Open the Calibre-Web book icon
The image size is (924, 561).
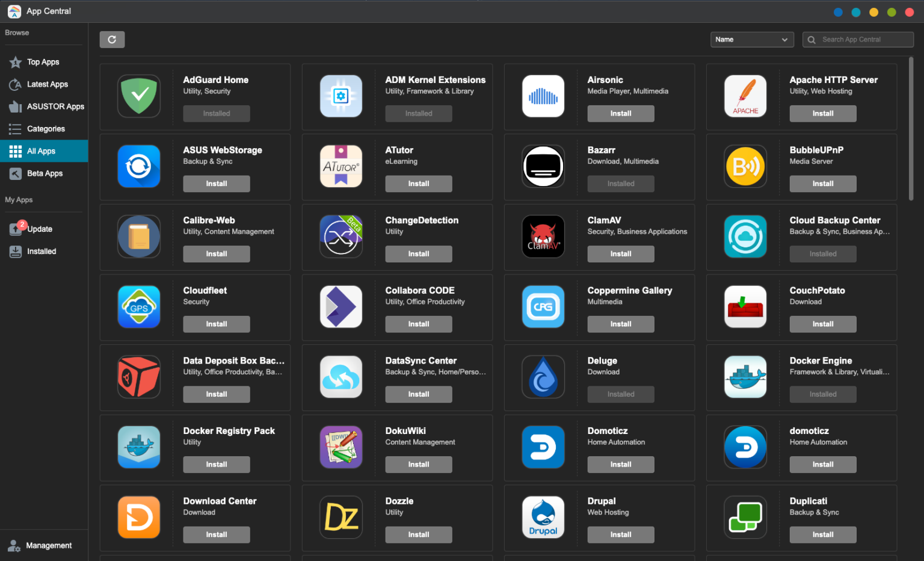click(139, 237)
